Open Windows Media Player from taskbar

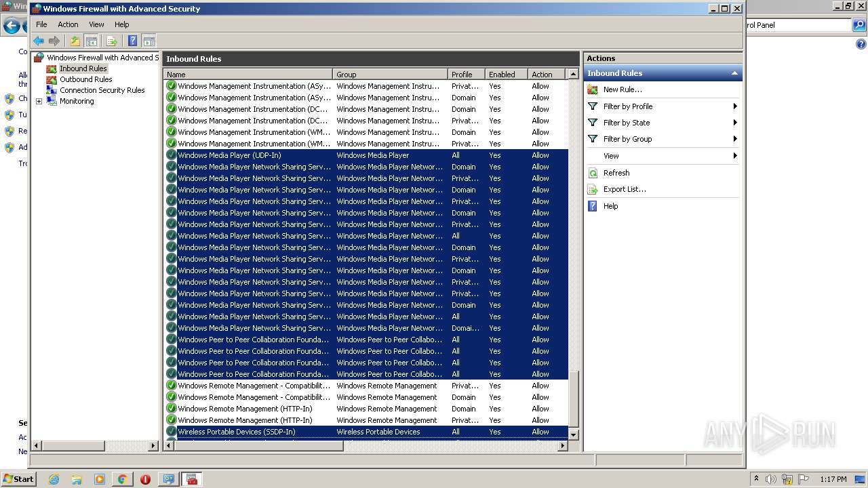point(100,479)
